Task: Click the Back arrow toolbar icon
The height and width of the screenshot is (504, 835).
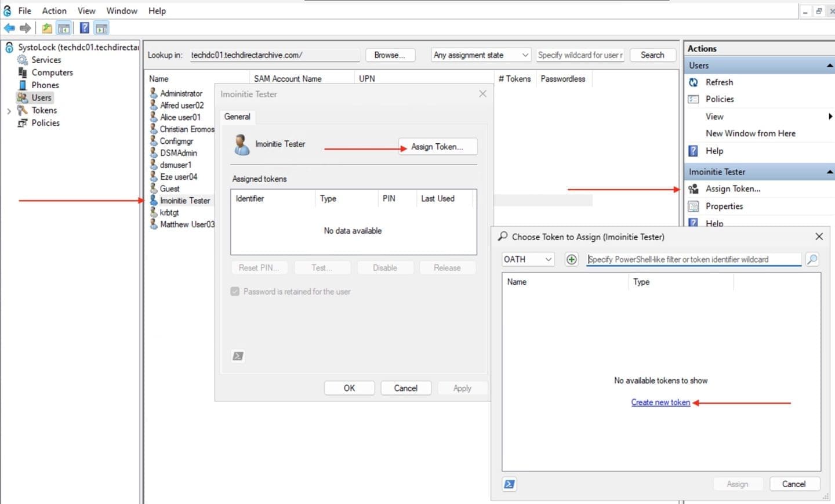Action: tap(9, 28)
